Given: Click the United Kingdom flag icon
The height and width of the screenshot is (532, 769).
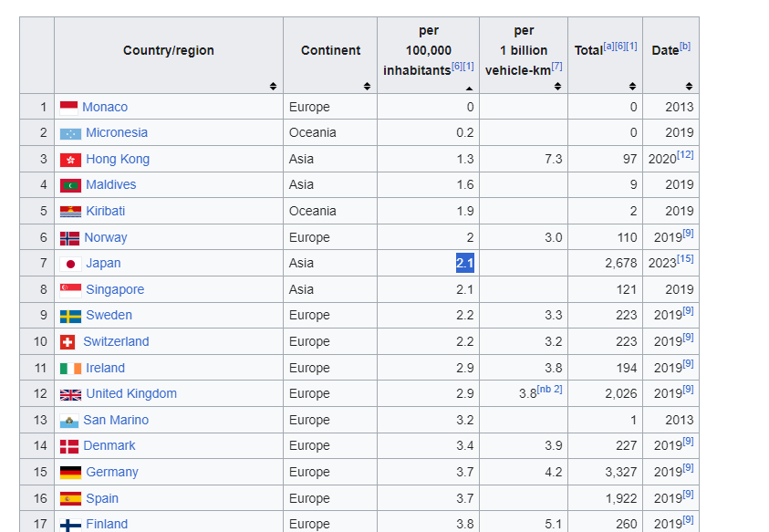Looking at the screenshot, I should coord(70,394).
